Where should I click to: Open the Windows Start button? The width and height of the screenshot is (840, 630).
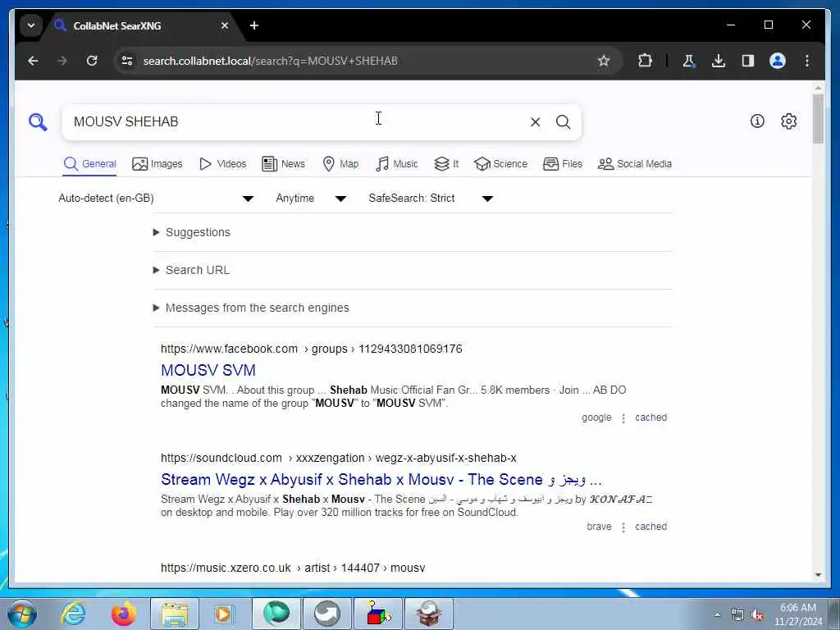[x=22, y=614]
